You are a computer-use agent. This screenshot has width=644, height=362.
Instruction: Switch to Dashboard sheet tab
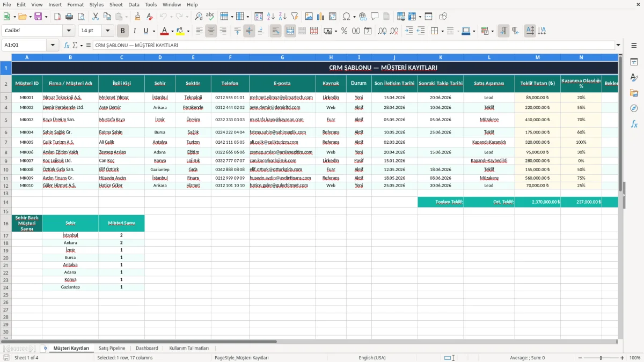147,348
